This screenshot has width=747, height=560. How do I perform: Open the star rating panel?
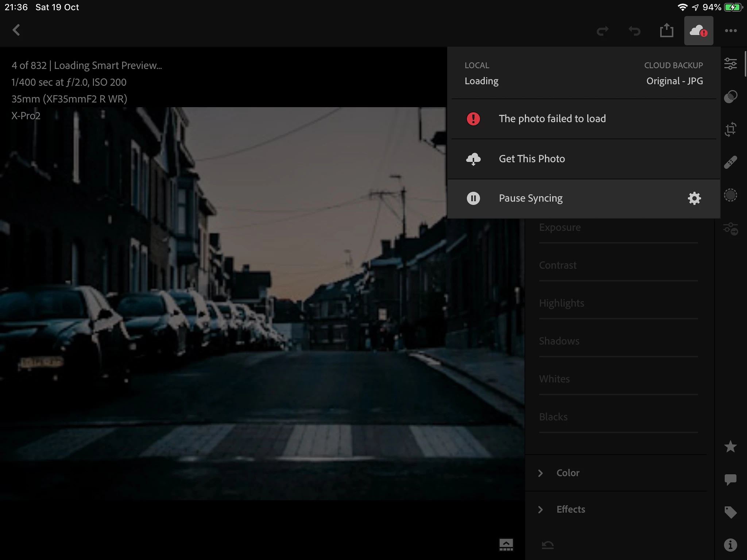tap(731, 447)
